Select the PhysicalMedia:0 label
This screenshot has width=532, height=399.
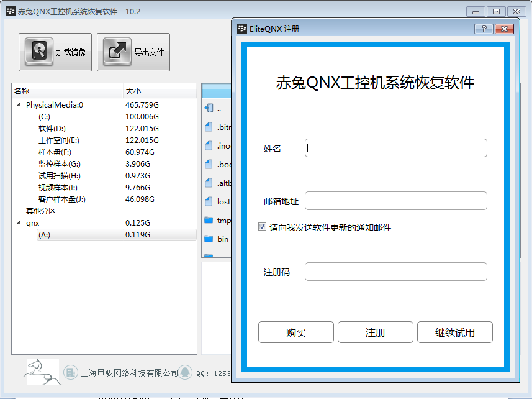tap(55, 105)
